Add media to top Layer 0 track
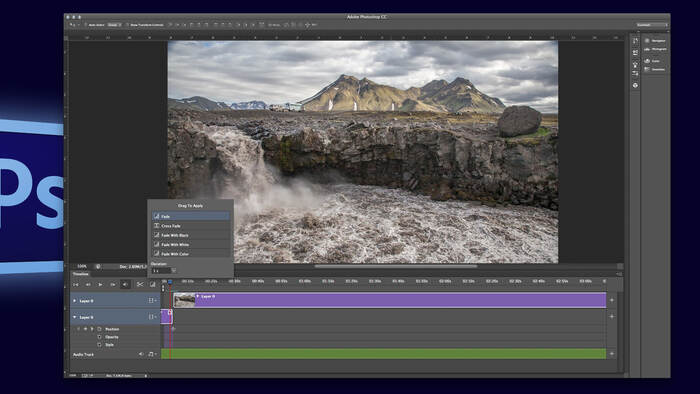Viewport: 700px width, 394px height. click(612, 300)
